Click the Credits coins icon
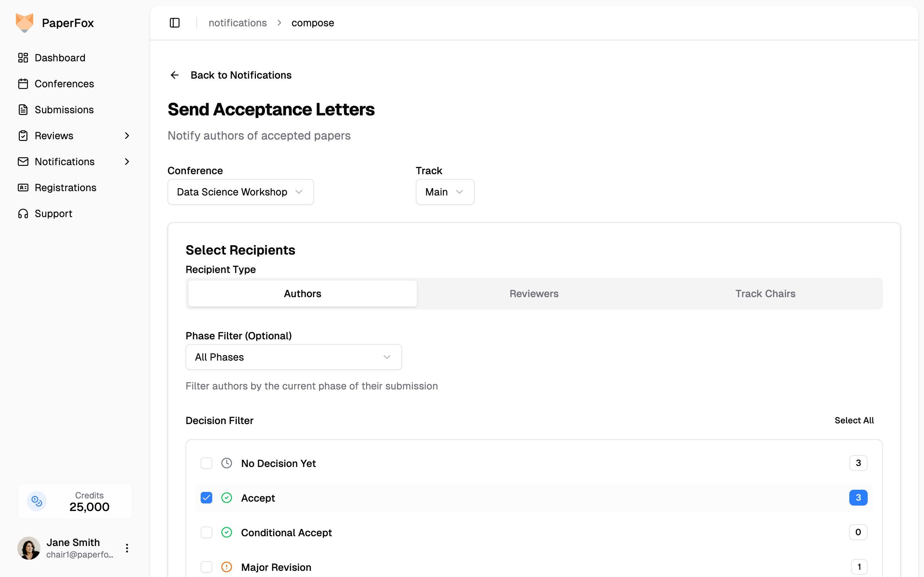The width and height of the screenshot is (924, 577). pyautogui.click(x=37, y=501)
